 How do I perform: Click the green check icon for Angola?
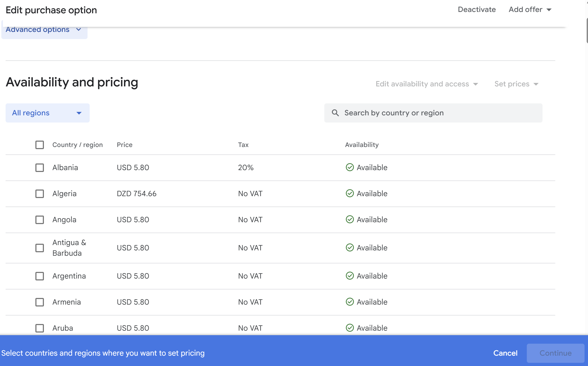point(350,219)
